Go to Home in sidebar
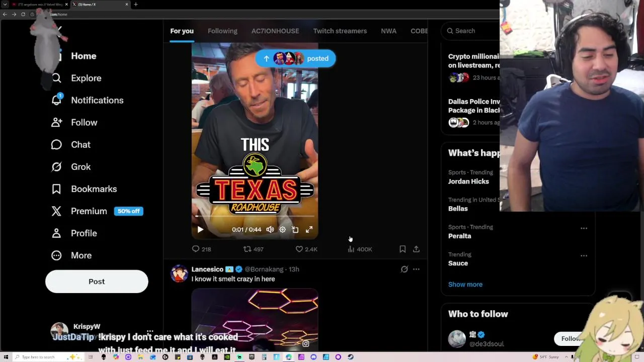Screen dimensions: 644x362 click(x=84, y=56)
